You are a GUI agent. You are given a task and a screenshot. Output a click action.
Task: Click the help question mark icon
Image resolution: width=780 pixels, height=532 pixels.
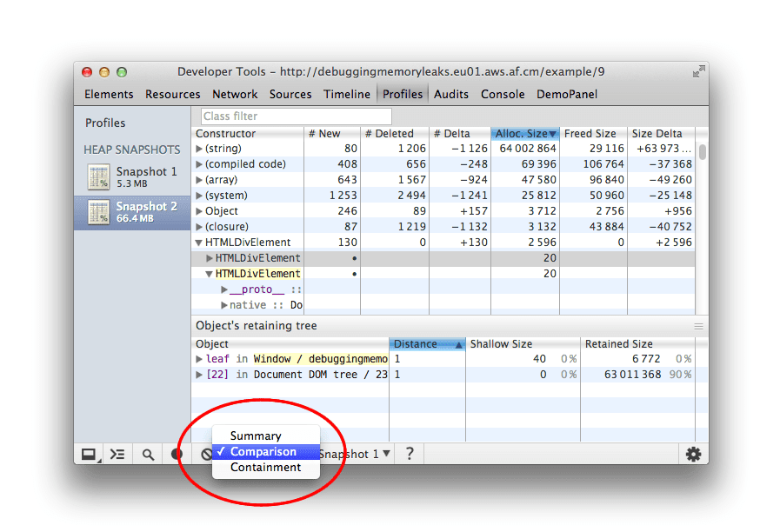(x=409, y=453)
